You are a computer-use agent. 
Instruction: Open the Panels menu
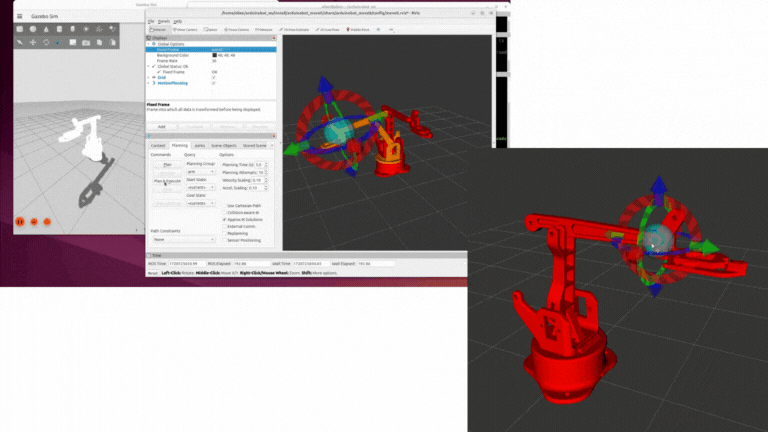(x=163, y=21)
